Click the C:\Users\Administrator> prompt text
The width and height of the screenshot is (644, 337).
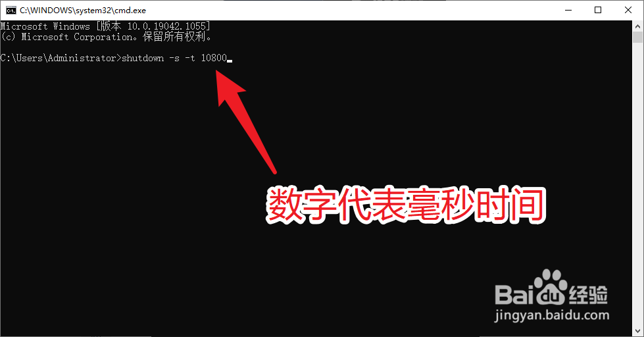[61, 58]
